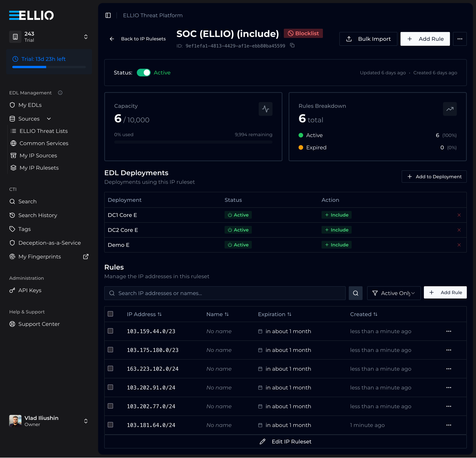The height and width of the screenshot is (458, 476).
Task: Remove DC2 Core E deployment
Action: (x=459, y=230)
